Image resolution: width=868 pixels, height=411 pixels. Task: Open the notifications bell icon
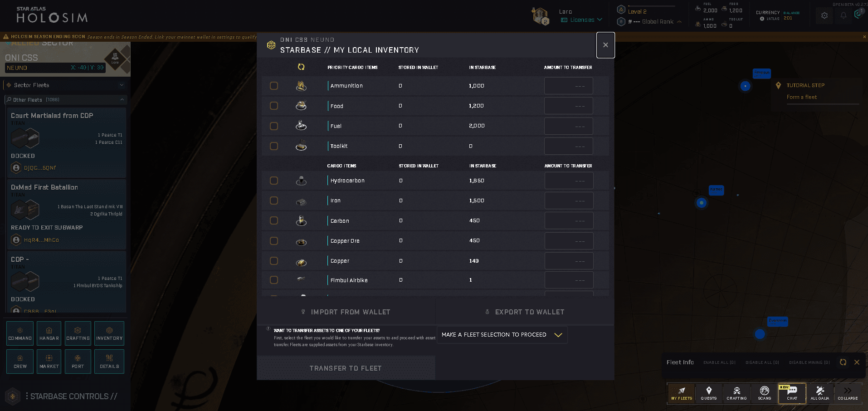coord(843,15)
